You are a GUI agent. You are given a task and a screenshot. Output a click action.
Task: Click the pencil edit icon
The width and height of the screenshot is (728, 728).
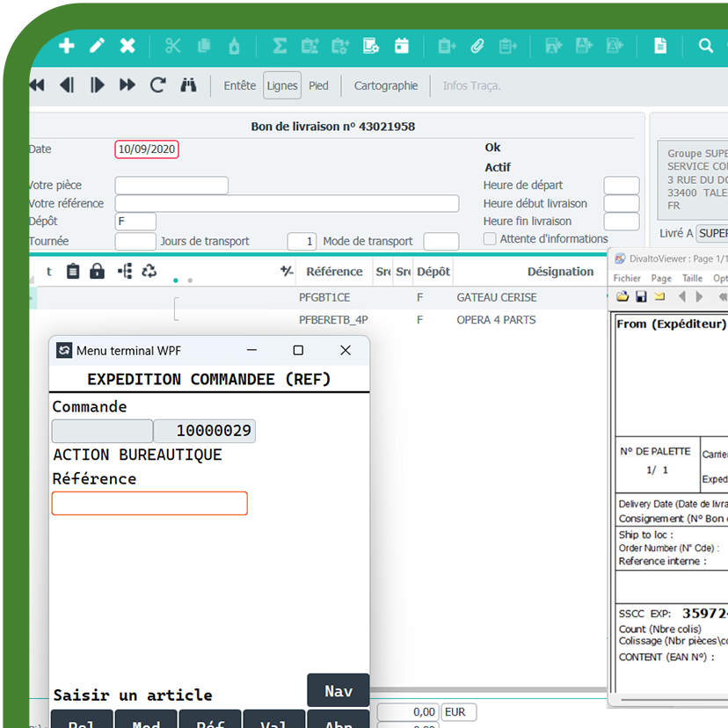pyautogui.click(x=97, y=46)
